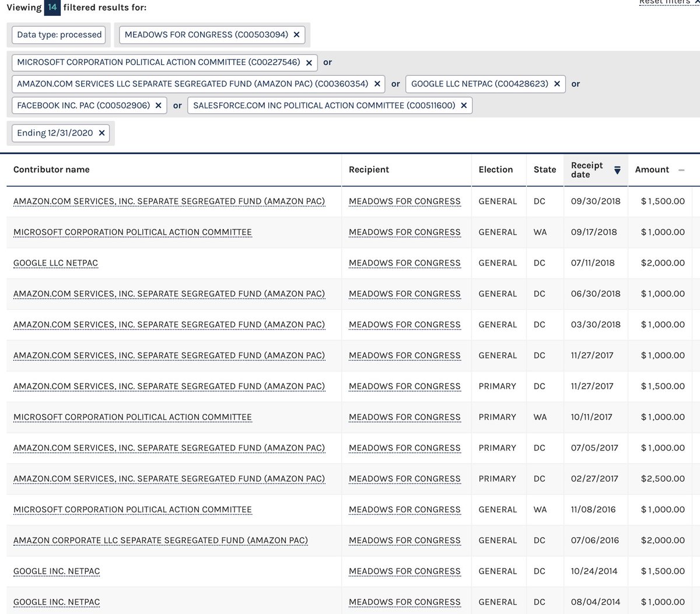Click the Election column header

coord(496,170)
